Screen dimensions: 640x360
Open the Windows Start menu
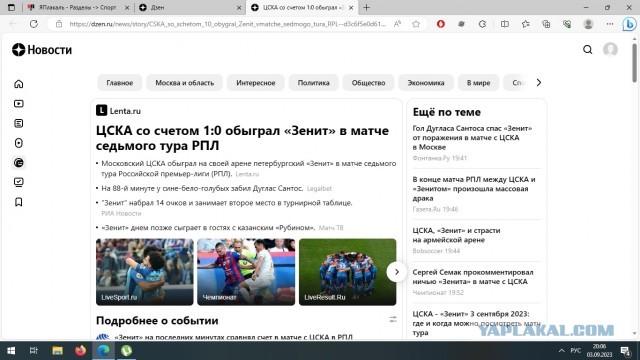pos(11,351)
